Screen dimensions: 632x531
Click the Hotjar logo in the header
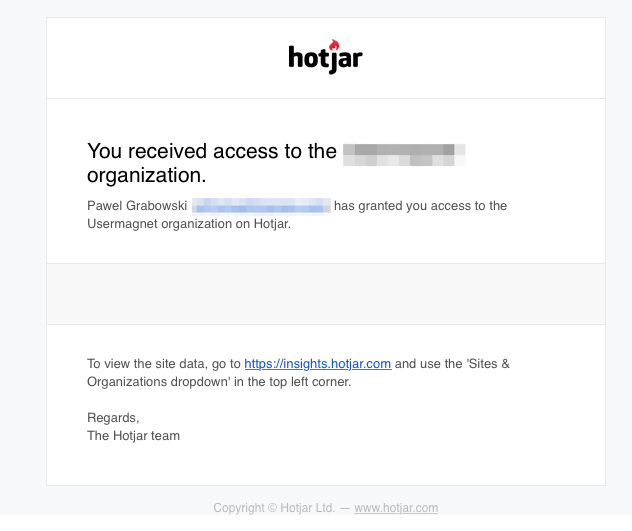pyautogui.click(x=326, y=57)
